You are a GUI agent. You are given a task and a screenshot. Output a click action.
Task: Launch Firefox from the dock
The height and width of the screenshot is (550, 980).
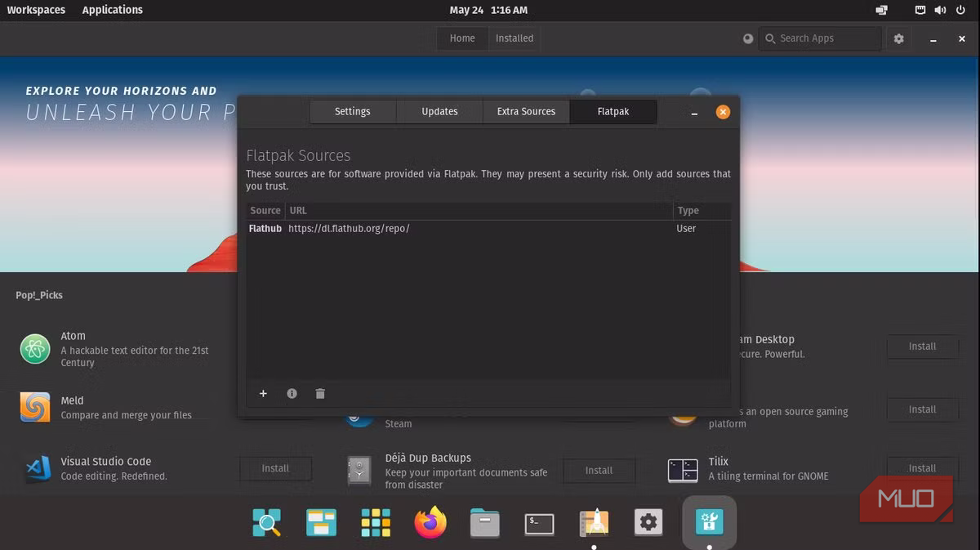[x=430, y=522]
